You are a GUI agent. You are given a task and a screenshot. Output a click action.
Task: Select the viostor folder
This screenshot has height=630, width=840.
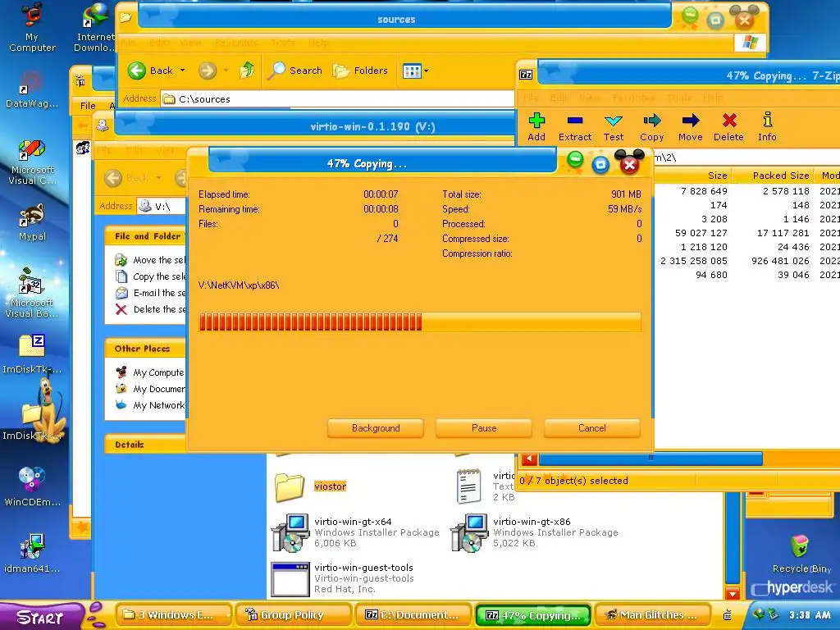point(311,486)
